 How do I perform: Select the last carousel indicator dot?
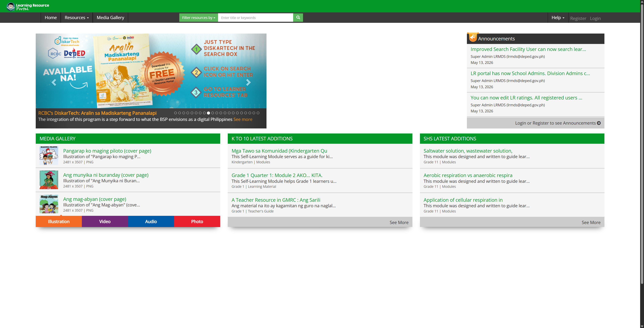258,113
